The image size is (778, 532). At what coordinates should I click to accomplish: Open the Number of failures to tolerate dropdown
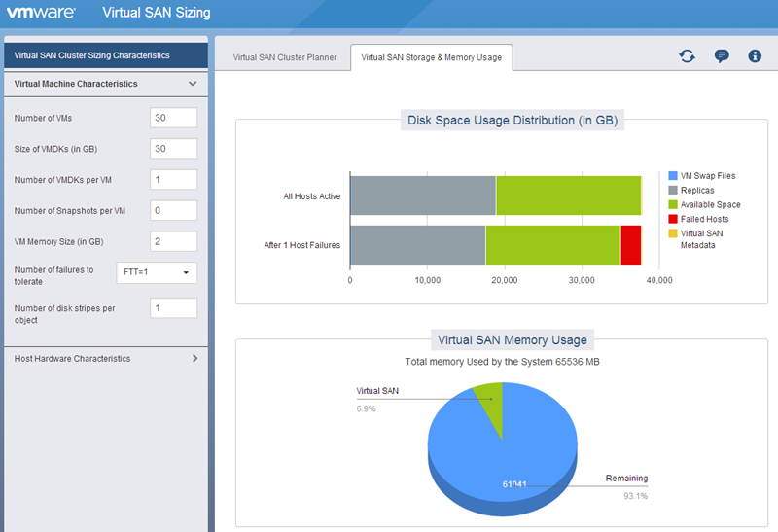157,272
